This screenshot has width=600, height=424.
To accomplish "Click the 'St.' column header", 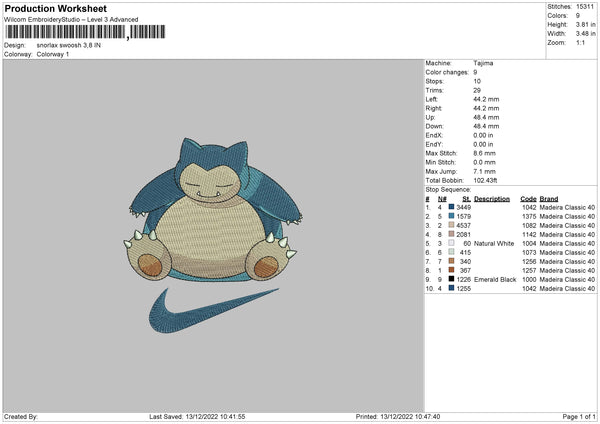I will click(466, 199).
